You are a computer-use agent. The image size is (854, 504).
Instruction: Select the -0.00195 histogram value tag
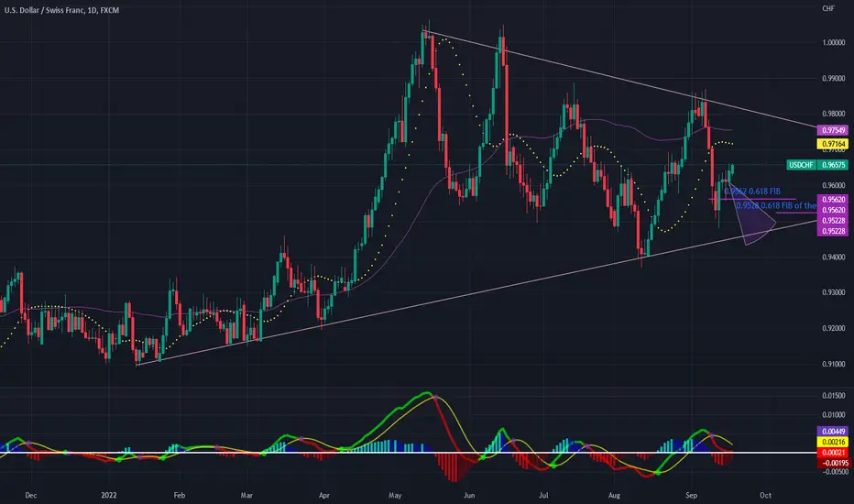point(833,463)
